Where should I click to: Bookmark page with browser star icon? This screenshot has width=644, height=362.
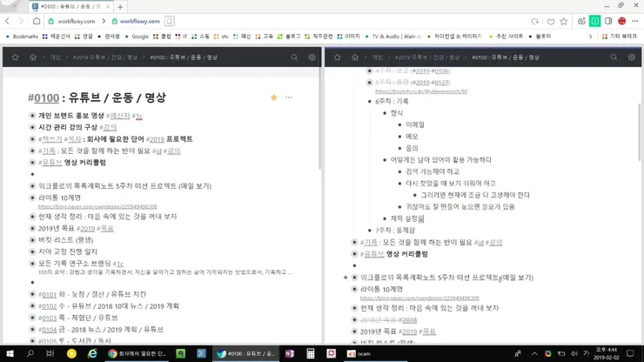click(564, 22)
